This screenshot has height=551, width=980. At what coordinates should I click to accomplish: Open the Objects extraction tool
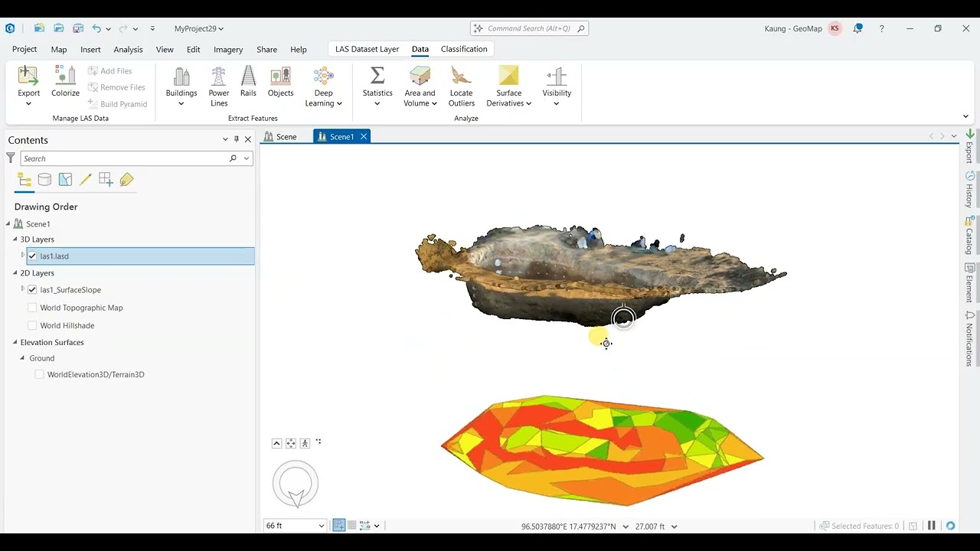pos(280,81)
